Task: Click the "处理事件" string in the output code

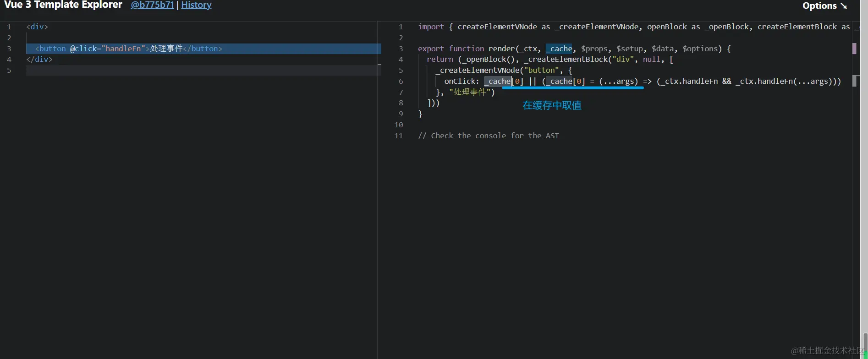Action: tap(470, 92)
